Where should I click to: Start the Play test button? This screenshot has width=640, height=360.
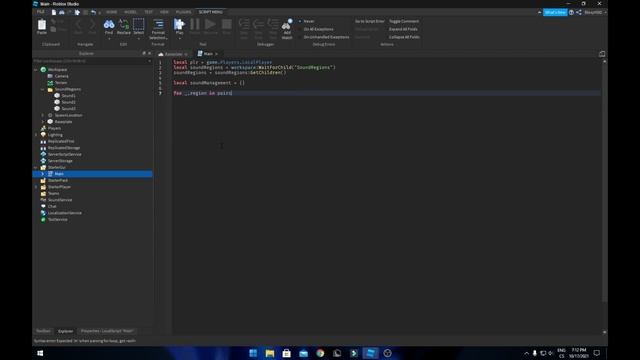[179, 25]
